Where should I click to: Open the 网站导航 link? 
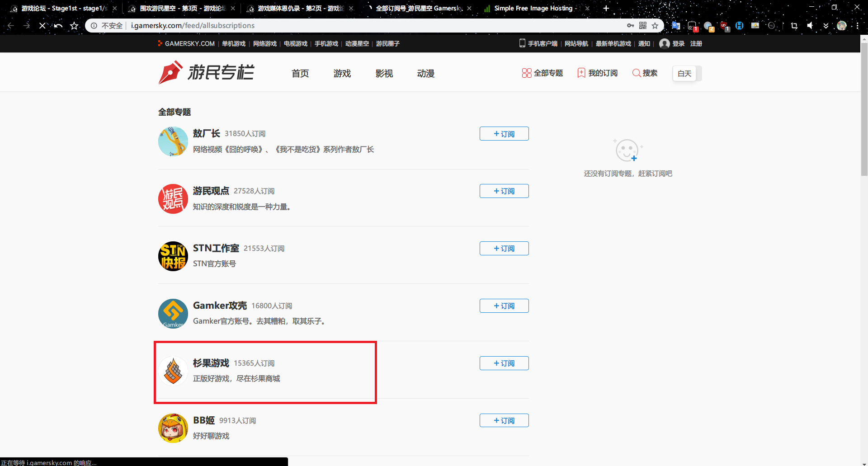pyautogui.click(x=576, y=44)
